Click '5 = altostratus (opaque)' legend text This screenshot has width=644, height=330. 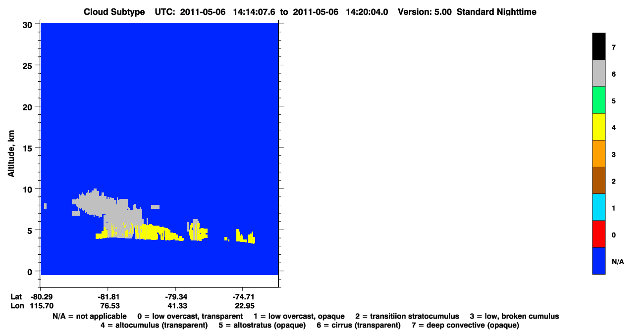[262, 325]
